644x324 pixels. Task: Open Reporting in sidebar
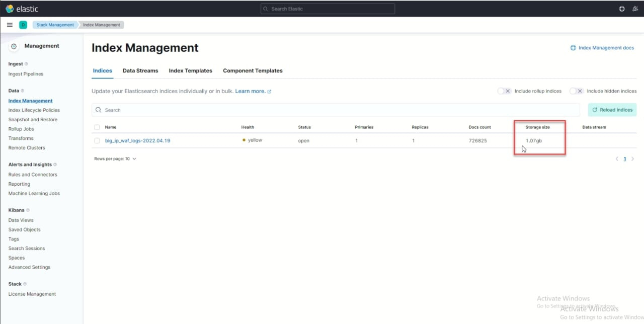point(19,184)
